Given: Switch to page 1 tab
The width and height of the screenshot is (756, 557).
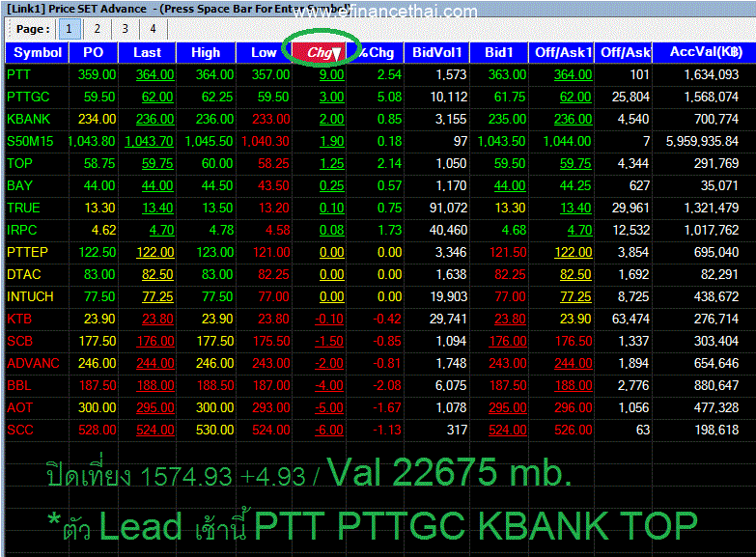Looking at the screenshot, I should point(69,29).
